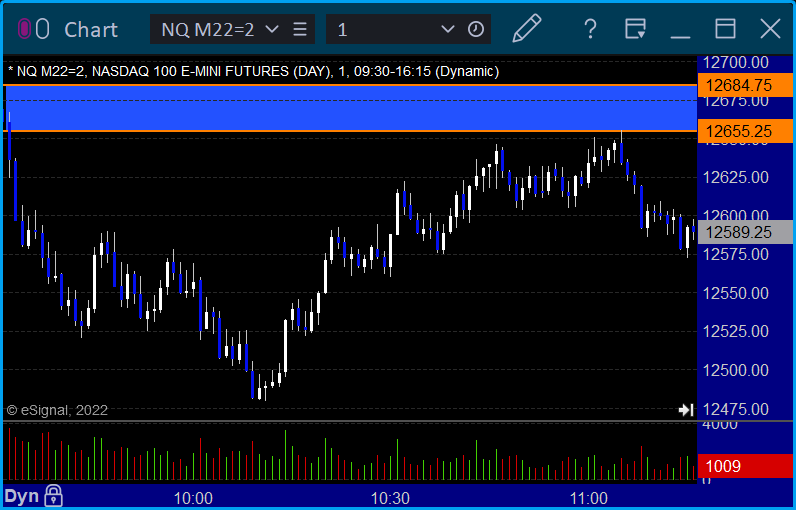The image size is (796, 510).
Task: Click the purple window link icon
Action: pyautogui.click(x=24, y=29)
